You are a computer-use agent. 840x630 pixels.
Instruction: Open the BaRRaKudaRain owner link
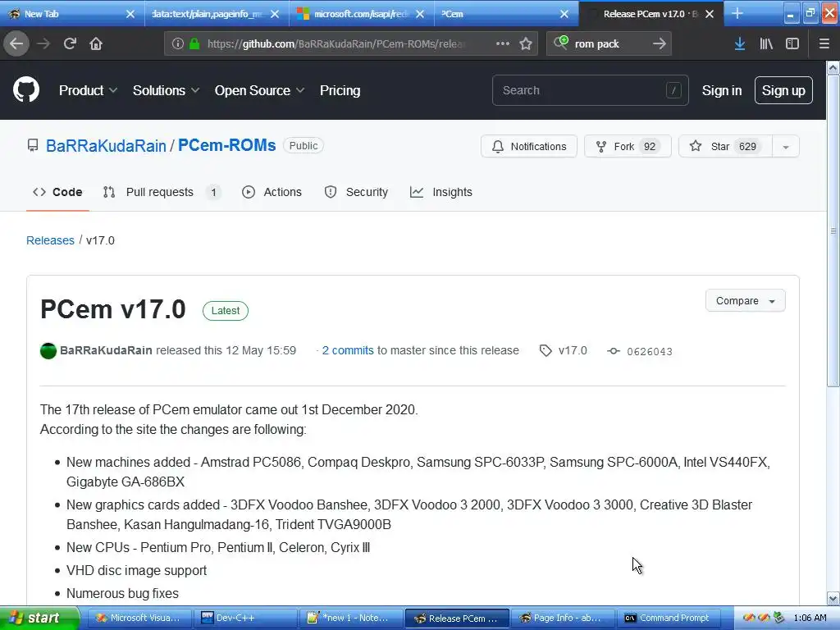tap(106, 145)
